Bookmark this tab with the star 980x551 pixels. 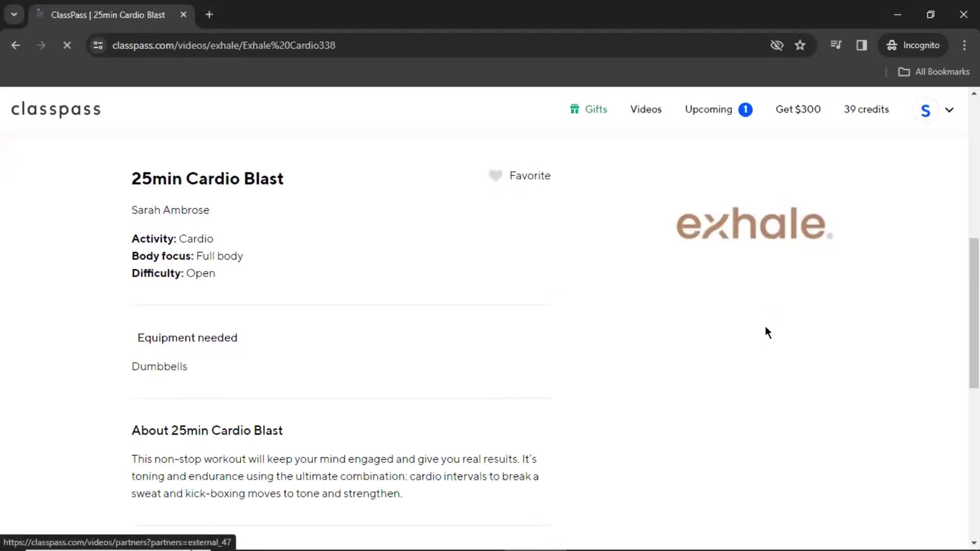800,45
